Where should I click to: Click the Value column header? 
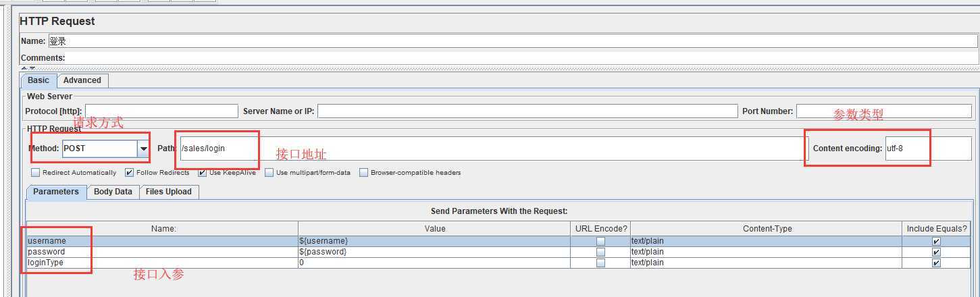coord(435,229)
